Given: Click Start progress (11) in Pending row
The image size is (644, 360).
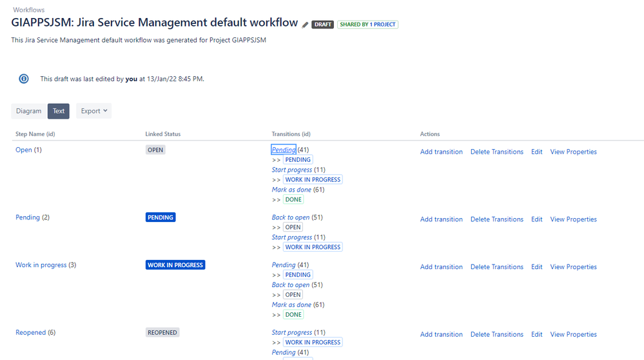Looking at the screenshot, I should pyautogui.click(x=292, y=237).
